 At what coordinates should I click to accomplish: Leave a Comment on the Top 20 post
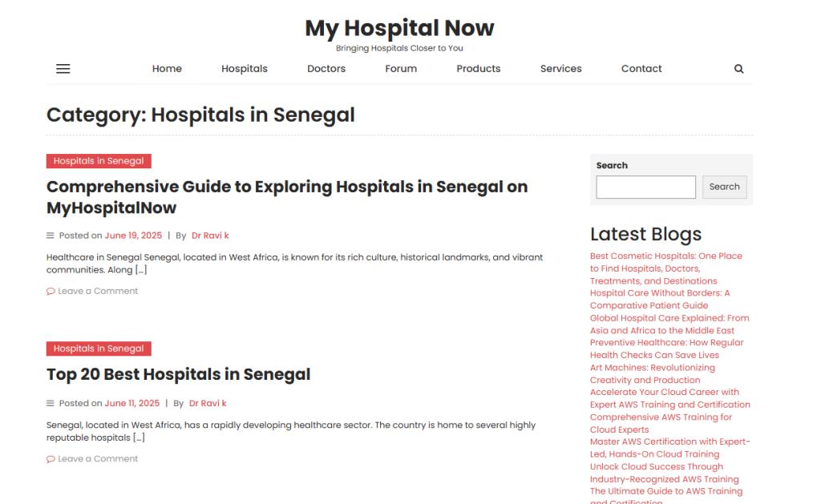(x=98, y=459)
